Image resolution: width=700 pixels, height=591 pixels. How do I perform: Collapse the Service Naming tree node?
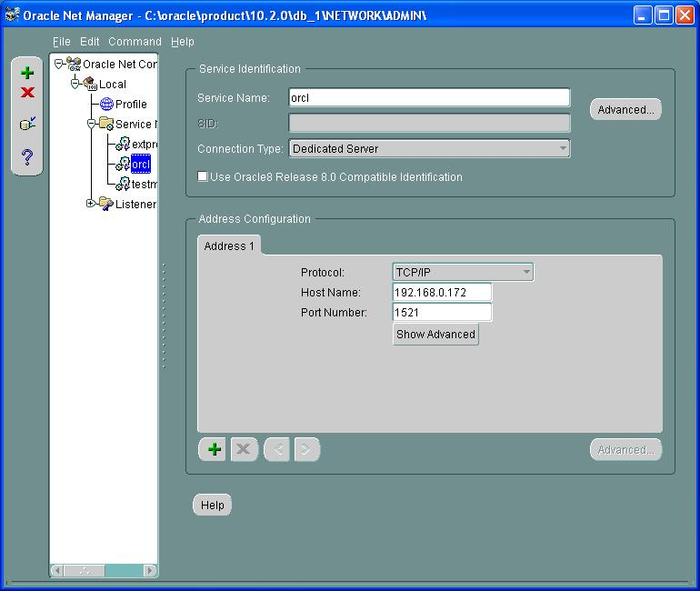pos(91,124)
